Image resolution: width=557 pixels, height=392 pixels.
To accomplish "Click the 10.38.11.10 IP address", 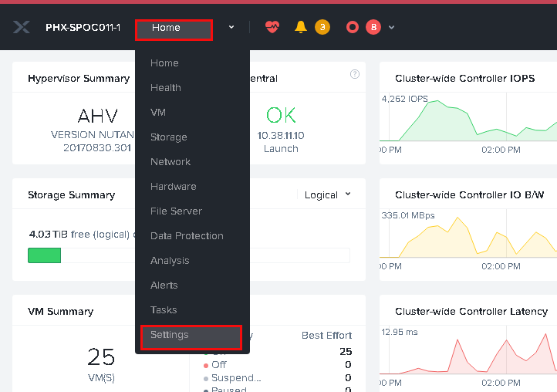I will click(x=281, y=135).
